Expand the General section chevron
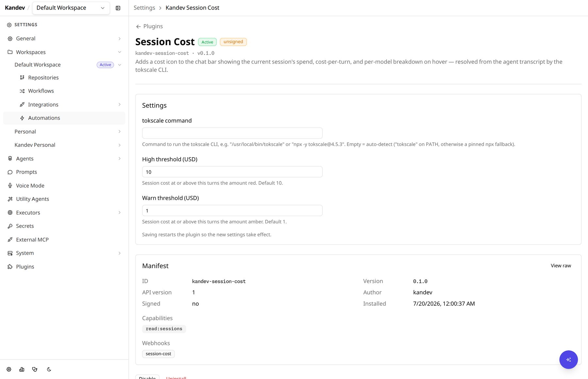This screenshot has width=588, height=379. pos(120,39)
